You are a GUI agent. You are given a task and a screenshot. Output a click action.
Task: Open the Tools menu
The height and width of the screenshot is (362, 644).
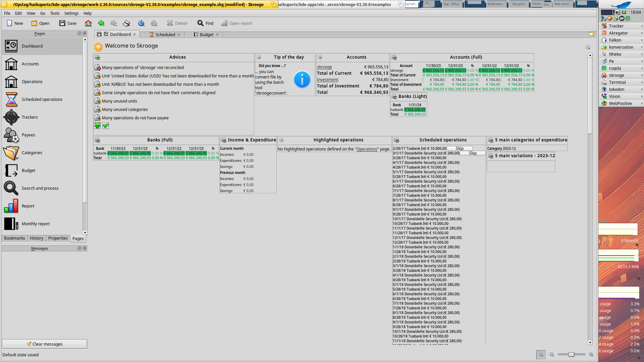[55, 13]
